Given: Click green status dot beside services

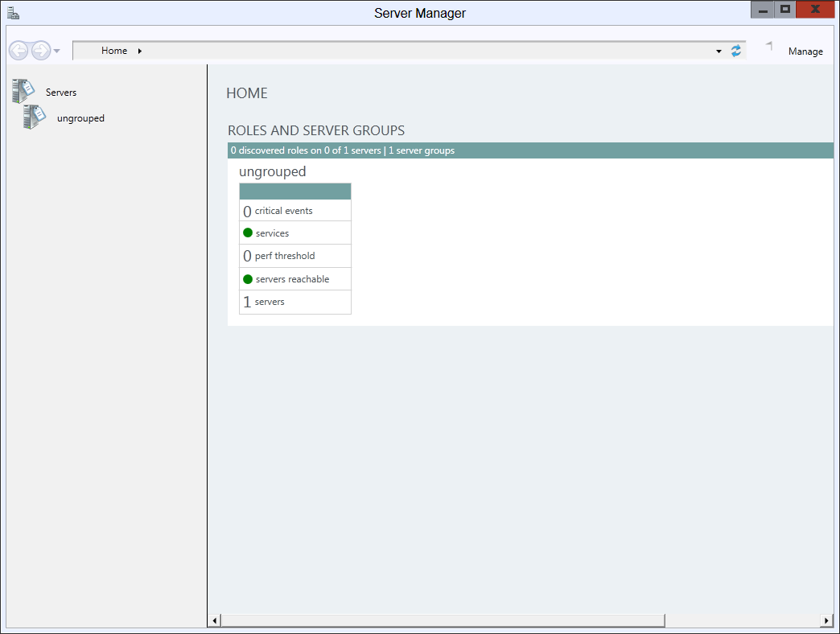Looking at the screenshot, I should tap(248, 233).
